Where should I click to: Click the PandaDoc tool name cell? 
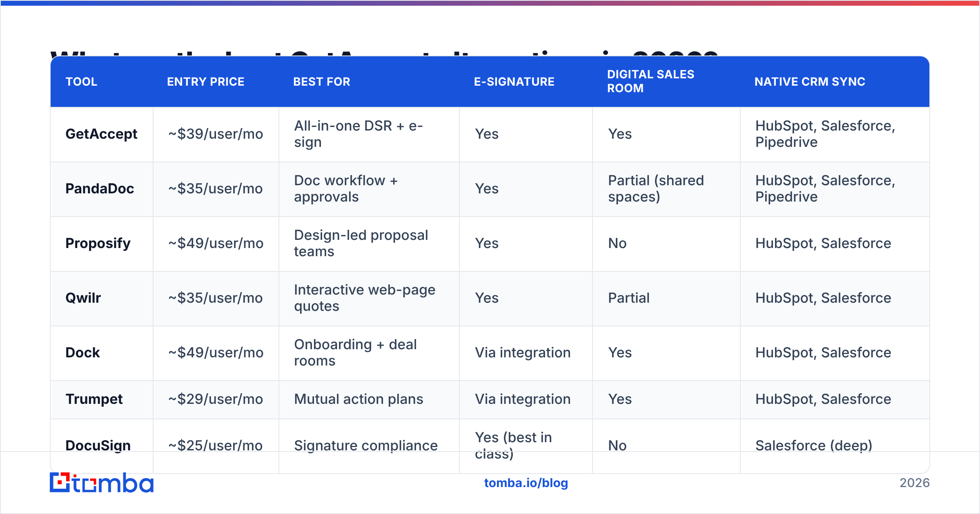pos(102,189)
